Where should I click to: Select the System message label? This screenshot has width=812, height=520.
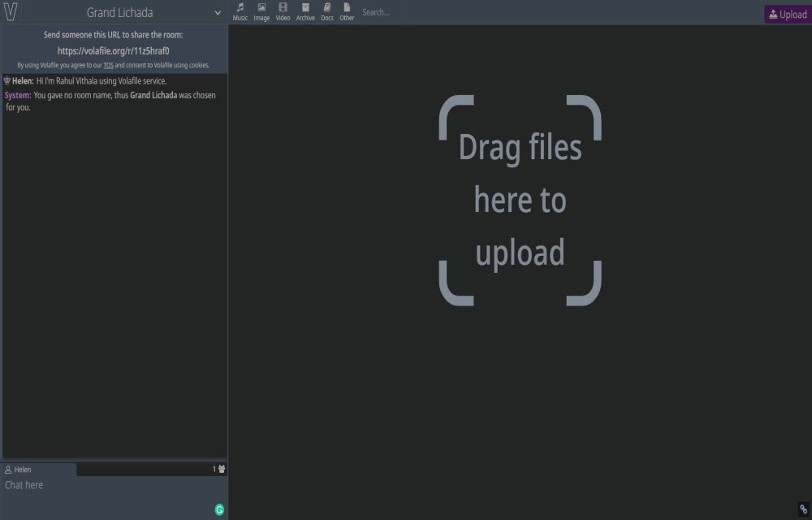(18, 95)
